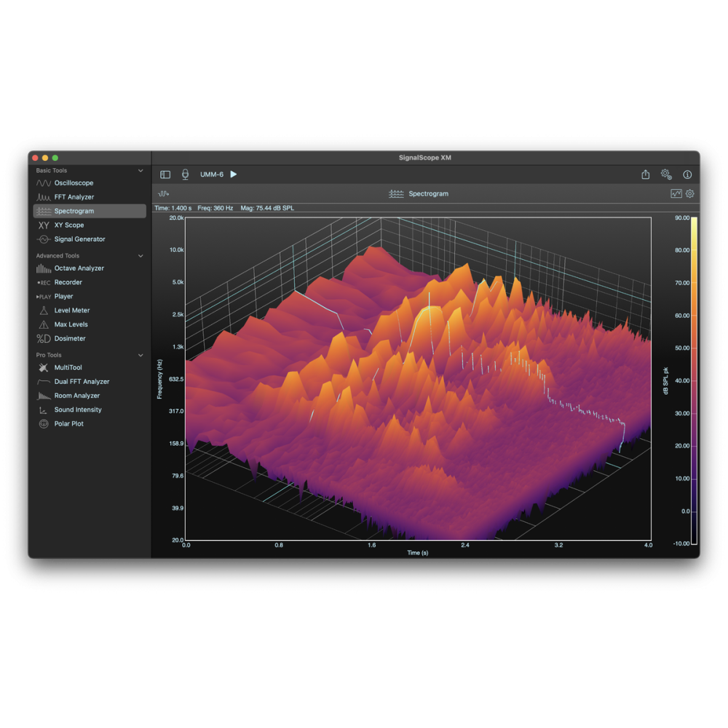Collapse the Basic Tools section
The width and height of the screenshot is (728, 728).
coord(141,171)
